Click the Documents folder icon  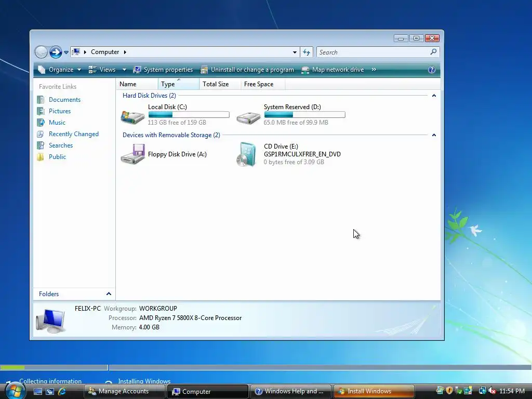pos(41,100)
